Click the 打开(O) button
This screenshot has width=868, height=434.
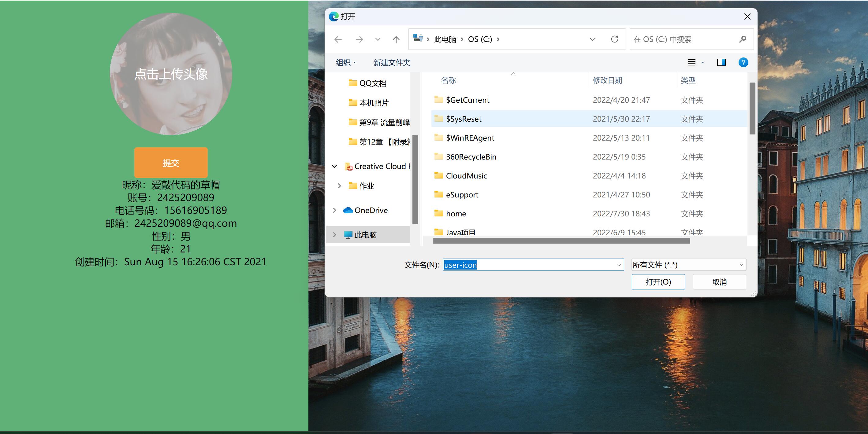[x=658, y=282]
